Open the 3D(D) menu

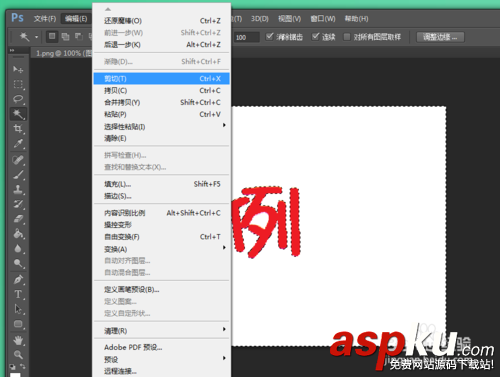click(260, 19)
